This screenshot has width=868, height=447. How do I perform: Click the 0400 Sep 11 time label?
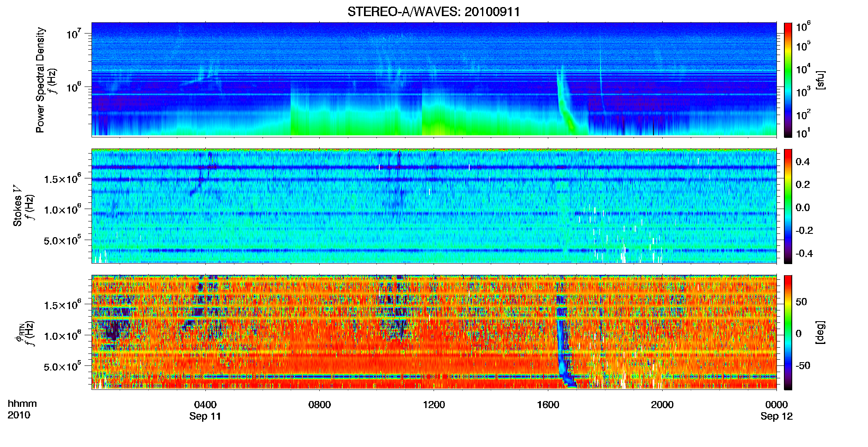[205, 410]
